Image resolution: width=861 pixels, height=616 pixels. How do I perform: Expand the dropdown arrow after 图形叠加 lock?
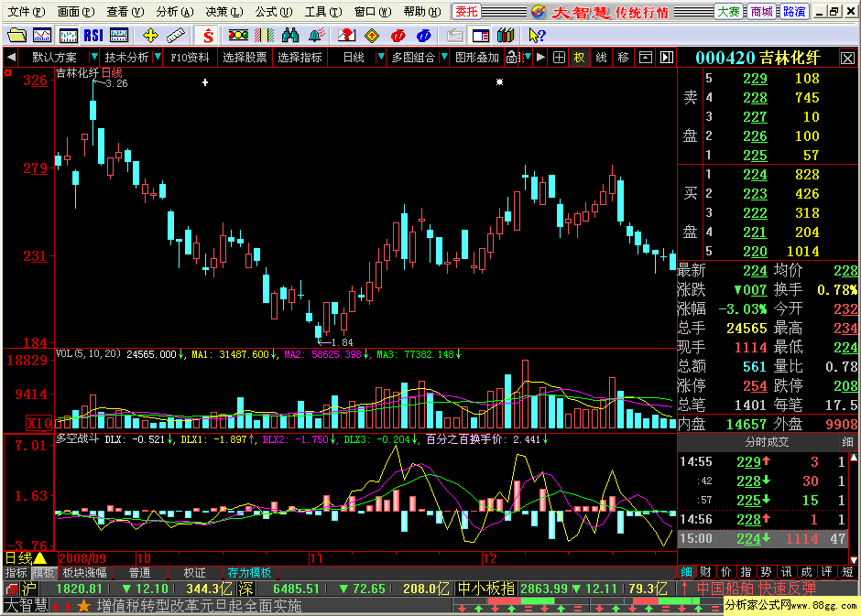(x=528, y=57)
